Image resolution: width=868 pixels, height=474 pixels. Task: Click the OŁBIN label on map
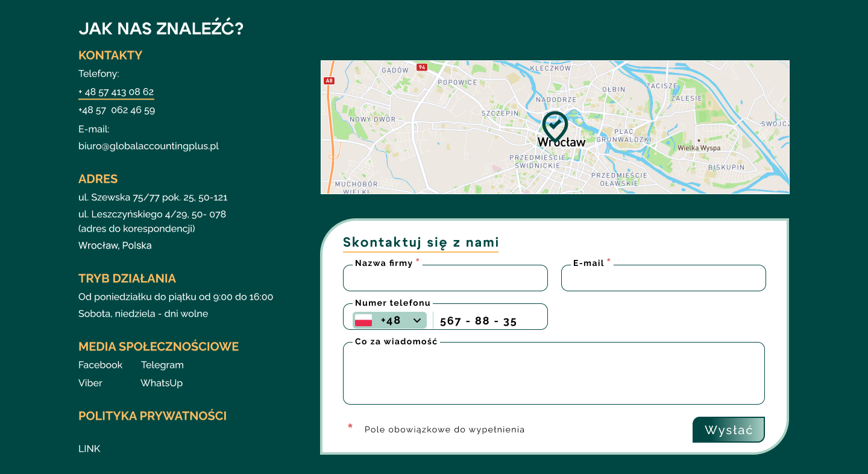tap(614, 90)
